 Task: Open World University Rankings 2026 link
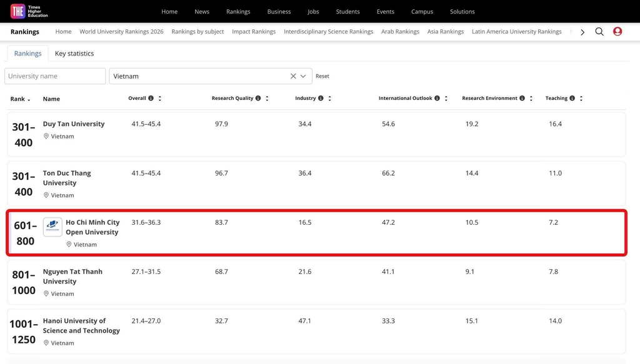click(x=121, y=32)
